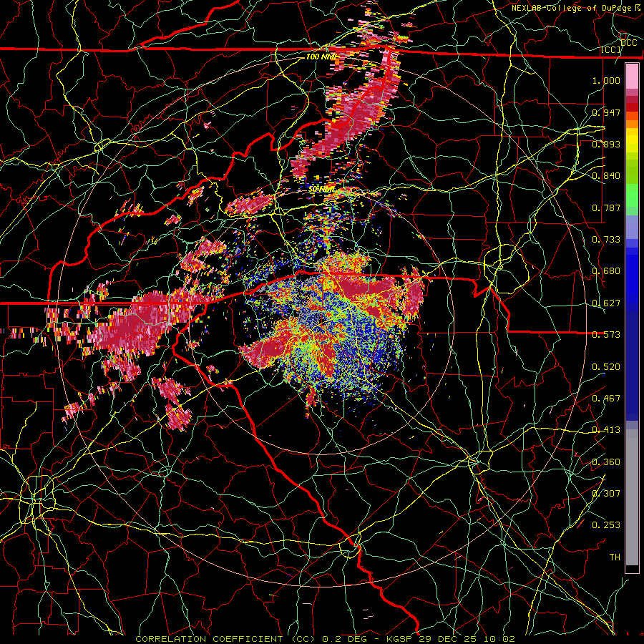Click the 0.947 scale value
Screen dimensions: 644x644
pyautogui.click(x=606, y=112)
